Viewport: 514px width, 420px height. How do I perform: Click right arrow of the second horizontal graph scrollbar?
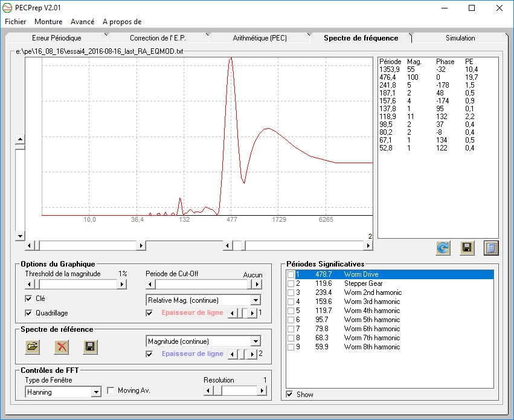[368, 245]
